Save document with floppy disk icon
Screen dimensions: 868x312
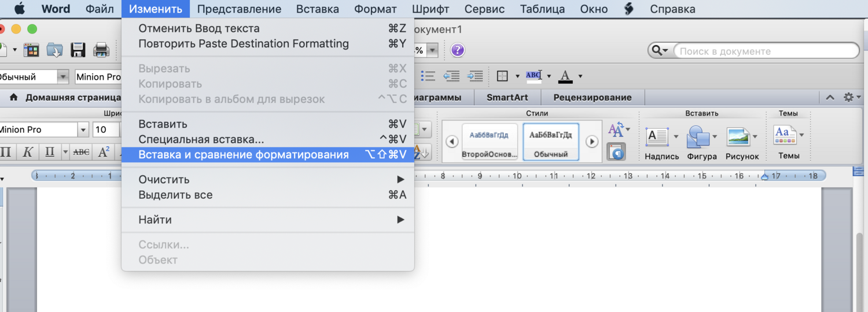click(x=78, y=50)
